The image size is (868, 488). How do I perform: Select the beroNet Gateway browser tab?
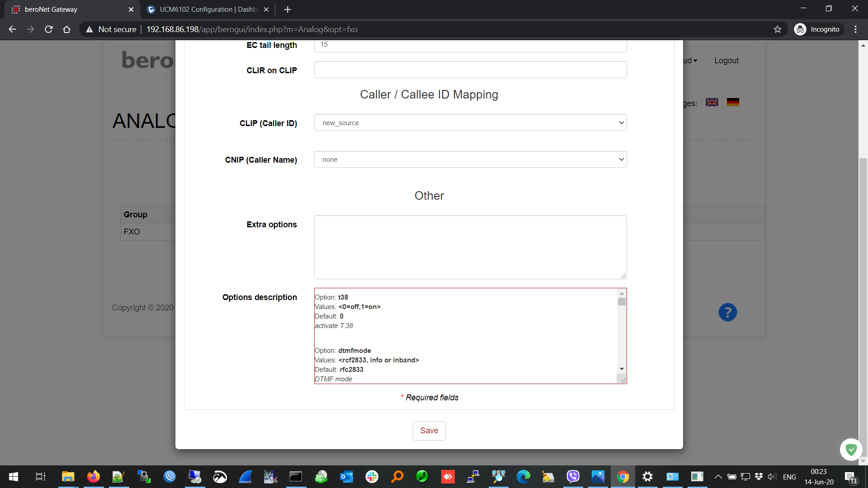[68, 9]
